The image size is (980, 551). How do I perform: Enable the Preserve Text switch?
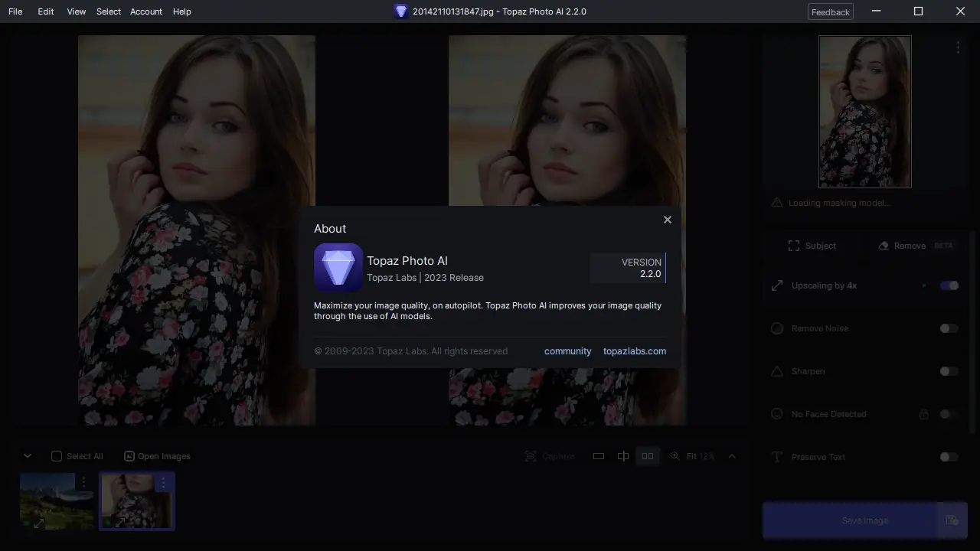[949, 457]
